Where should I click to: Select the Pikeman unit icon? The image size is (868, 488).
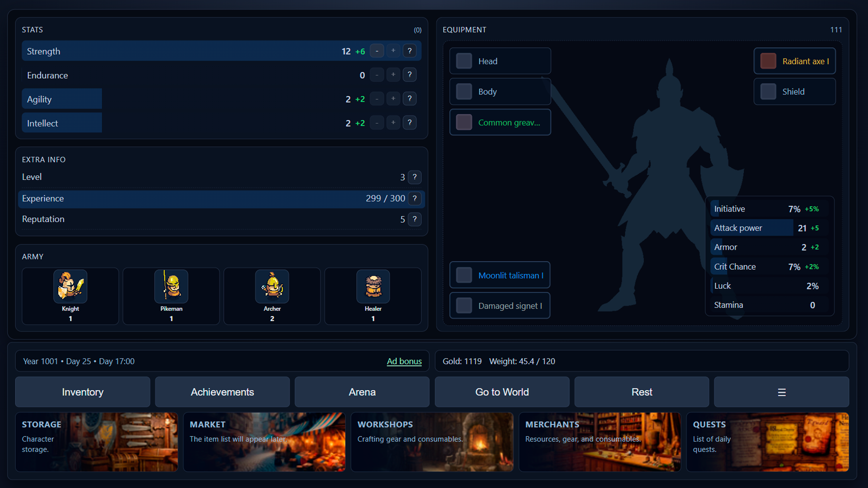171,286
